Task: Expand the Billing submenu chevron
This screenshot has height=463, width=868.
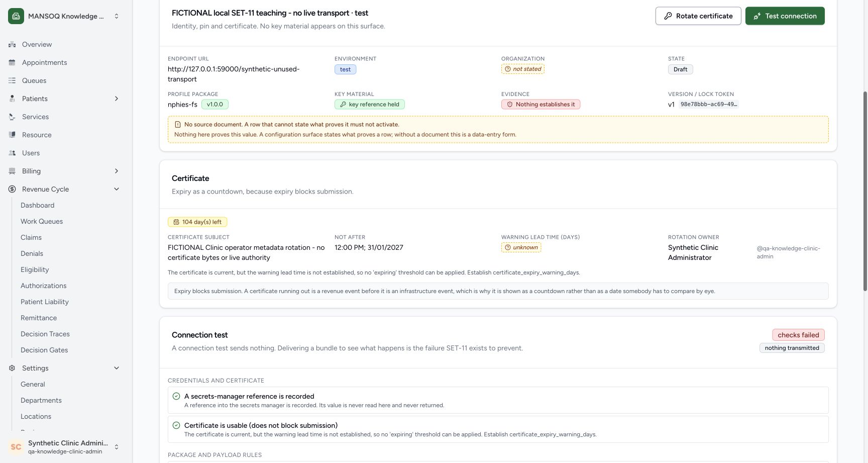Action: pyautogui.click(x=117, y=171)
